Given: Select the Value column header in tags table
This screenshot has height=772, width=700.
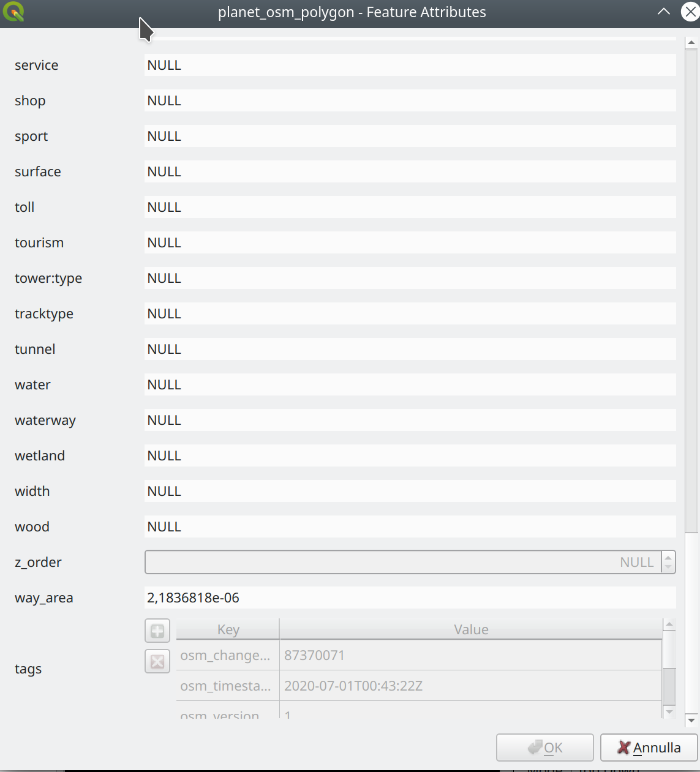Looking at the screenshot, I should tap(470, 629).
